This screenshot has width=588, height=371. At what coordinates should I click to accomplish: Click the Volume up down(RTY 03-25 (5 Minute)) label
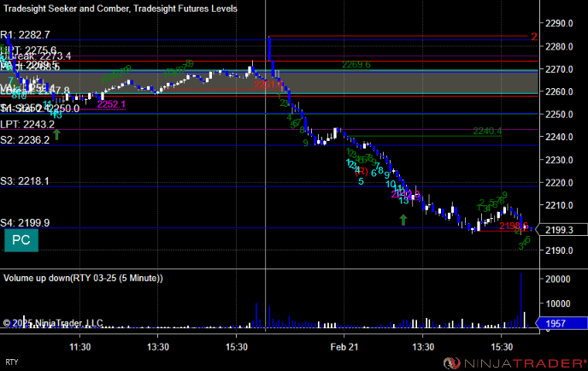[x=83, y=278]
